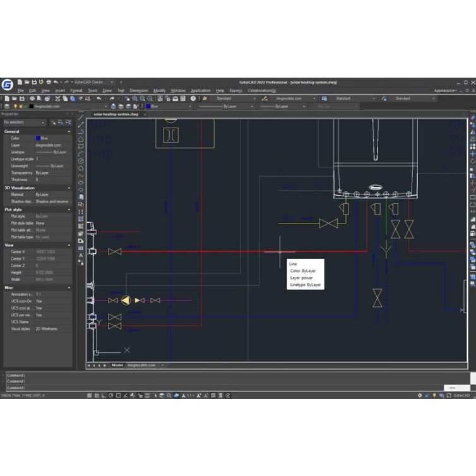Screen dimensions: 476x476
Task: Click the Zoom realtime magnifier icon
Action: tap(135, 98)
